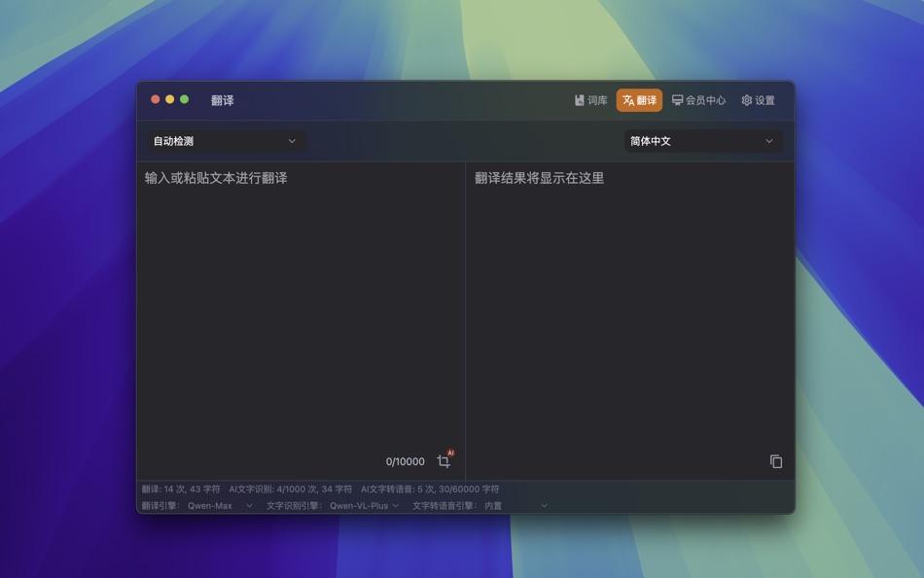Click AI文字转语音: 5 次 statistic
This screenshot has width=924, height=578.
pyautogui.click(x=430, y=488)
